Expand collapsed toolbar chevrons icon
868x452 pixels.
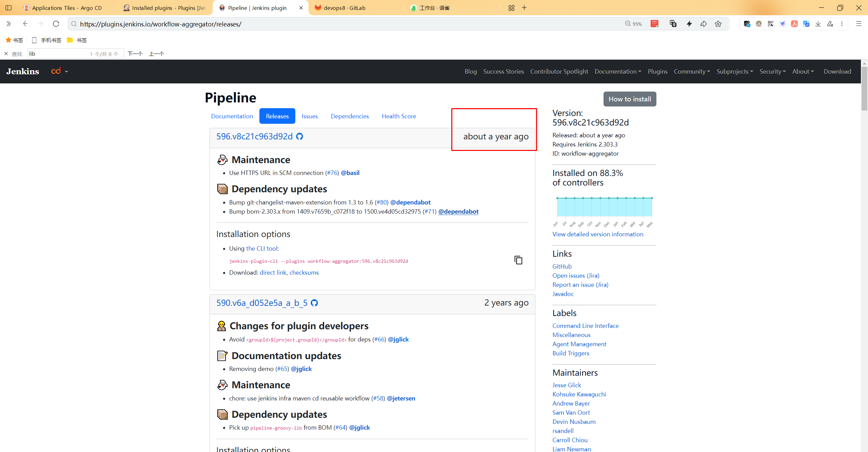click(8, 24)
